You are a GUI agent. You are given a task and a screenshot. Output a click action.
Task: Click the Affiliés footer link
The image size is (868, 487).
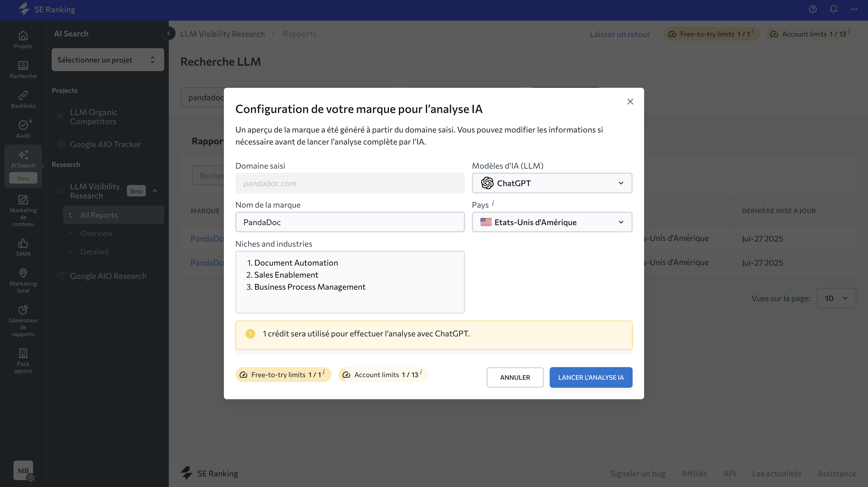[x=694, y=473]
